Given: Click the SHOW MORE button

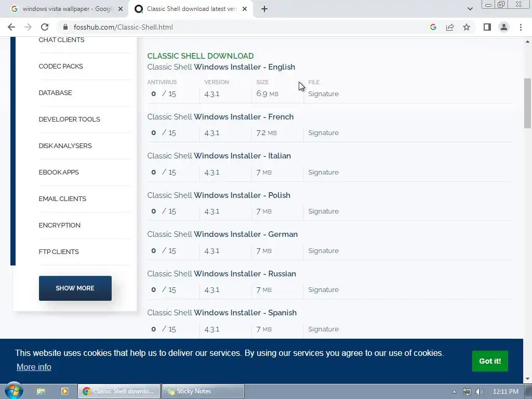Looking at the screenshot, I should coord(75,288).
